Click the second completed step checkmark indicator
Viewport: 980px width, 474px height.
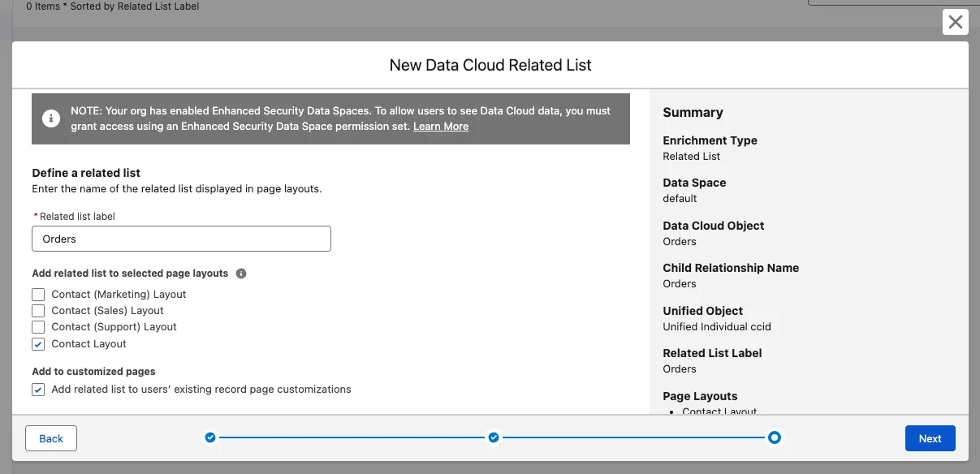[x=493, y=438]
